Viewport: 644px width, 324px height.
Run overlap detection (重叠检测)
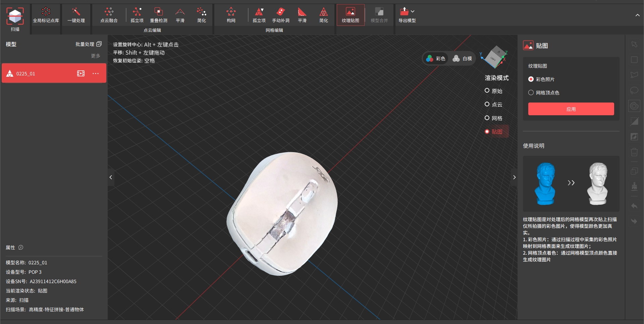159,16
